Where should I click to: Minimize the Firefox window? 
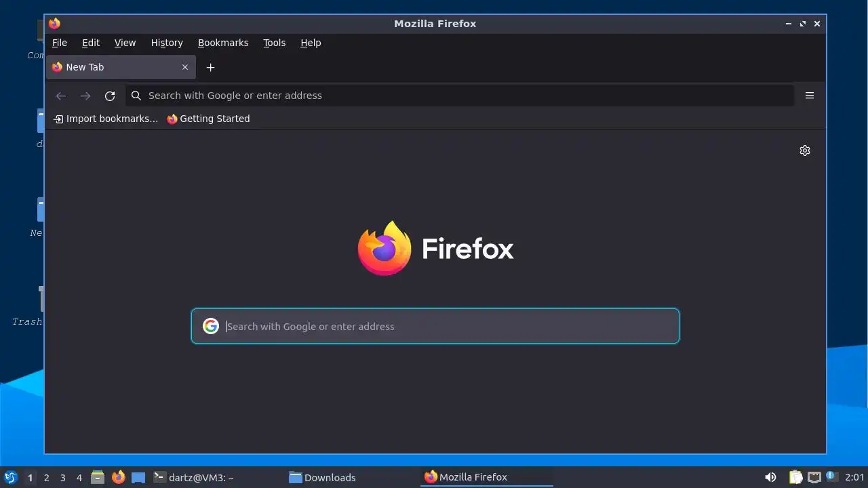(788, 24)
